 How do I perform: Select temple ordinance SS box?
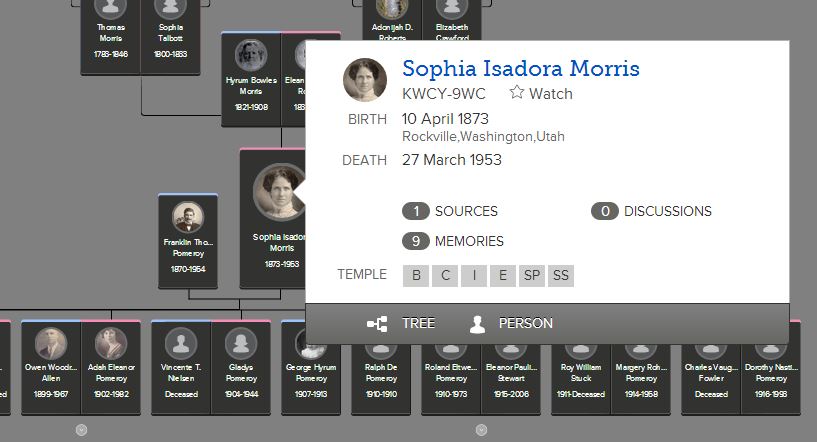[x=561, y=276]
